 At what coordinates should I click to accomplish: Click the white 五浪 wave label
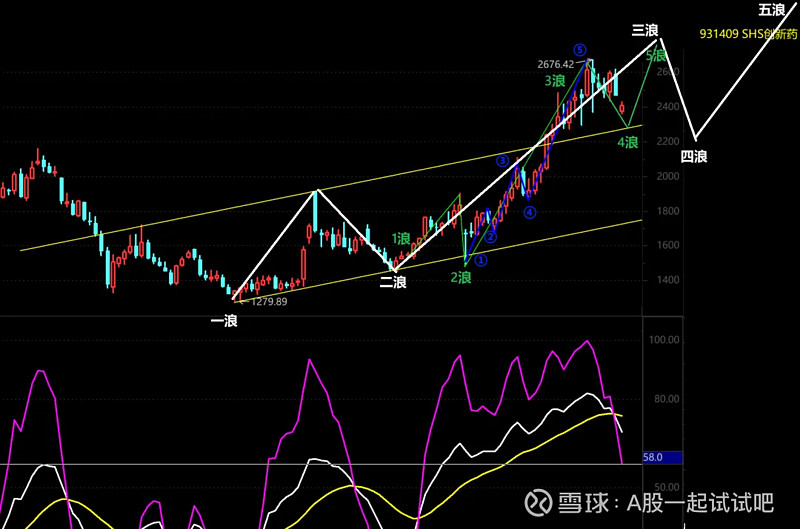click(x=771, y=10)
